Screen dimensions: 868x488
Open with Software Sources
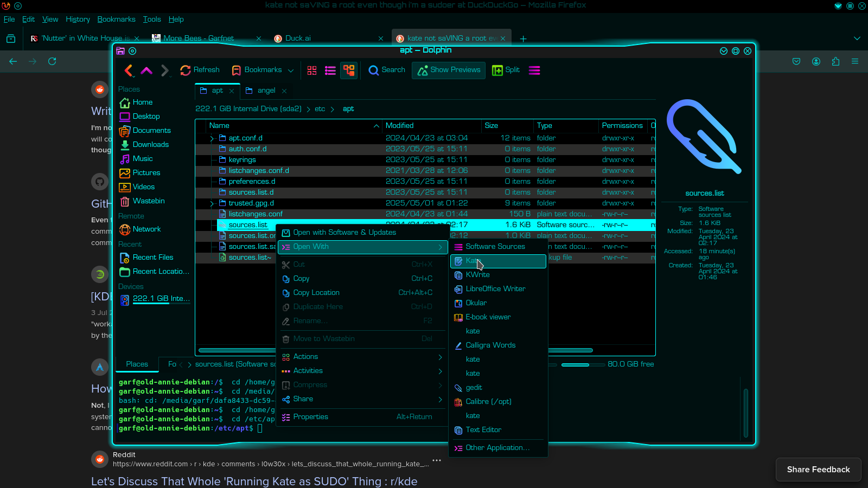[x=498, y=247]
